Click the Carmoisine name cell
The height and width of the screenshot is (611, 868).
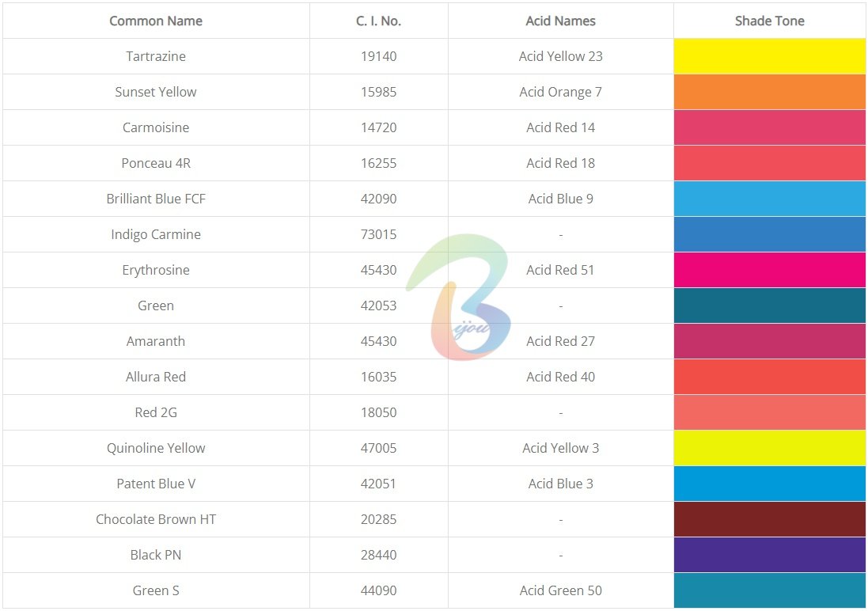coord(156,127)
